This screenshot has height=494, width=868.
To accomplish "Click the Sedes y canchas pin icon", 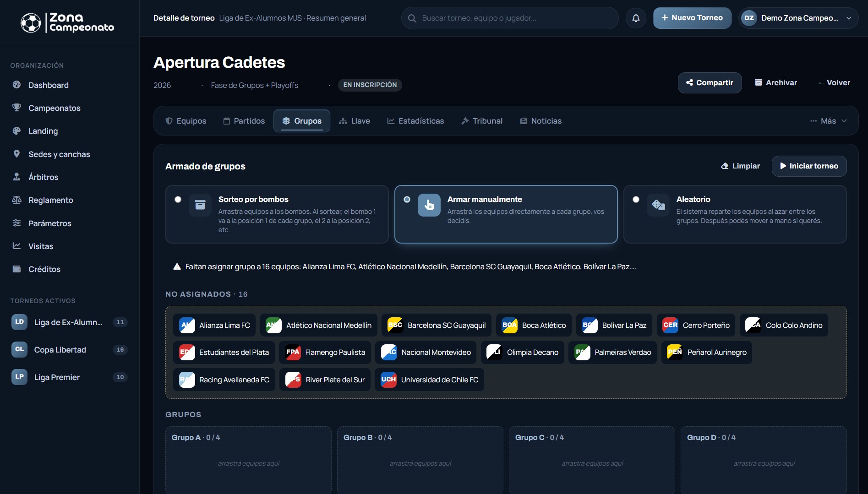I will pyautogui.click(x=17, y=154).
